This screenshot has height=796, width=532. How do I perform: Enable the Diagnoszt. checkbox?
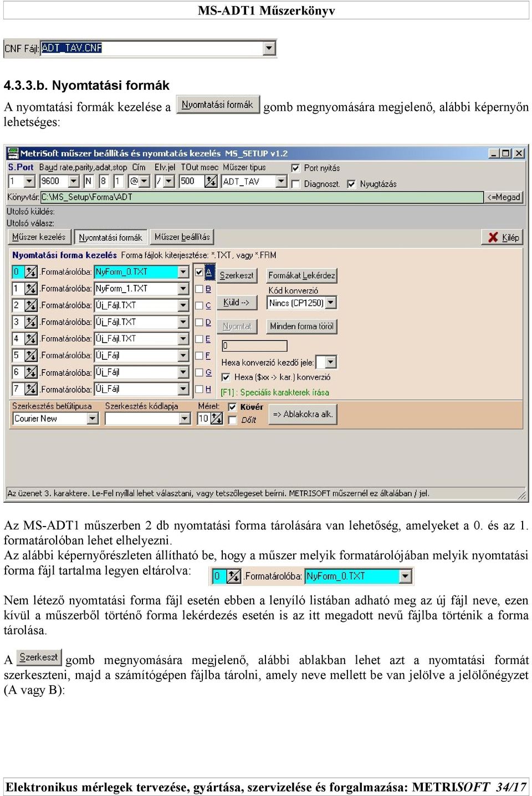pos(296,184)
